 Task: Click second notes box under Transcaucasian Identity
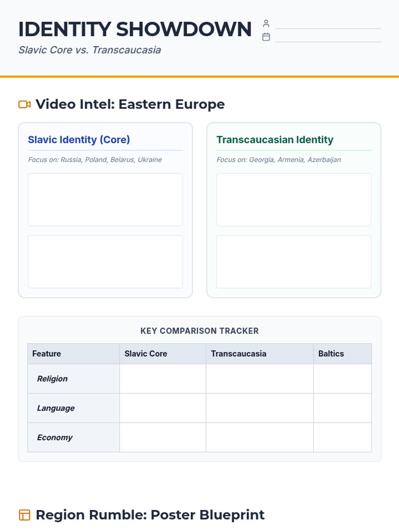[294, 262]
